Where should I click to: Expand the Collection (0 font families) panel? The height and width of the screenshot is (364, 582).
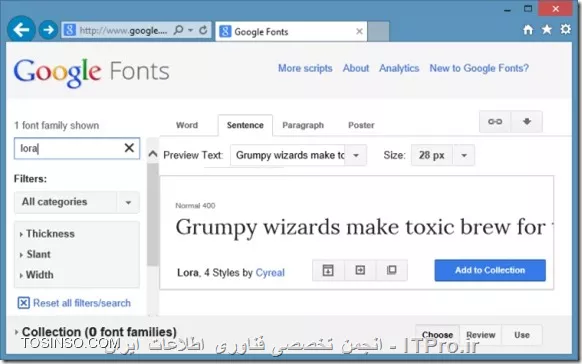click(x=95, y=332)
